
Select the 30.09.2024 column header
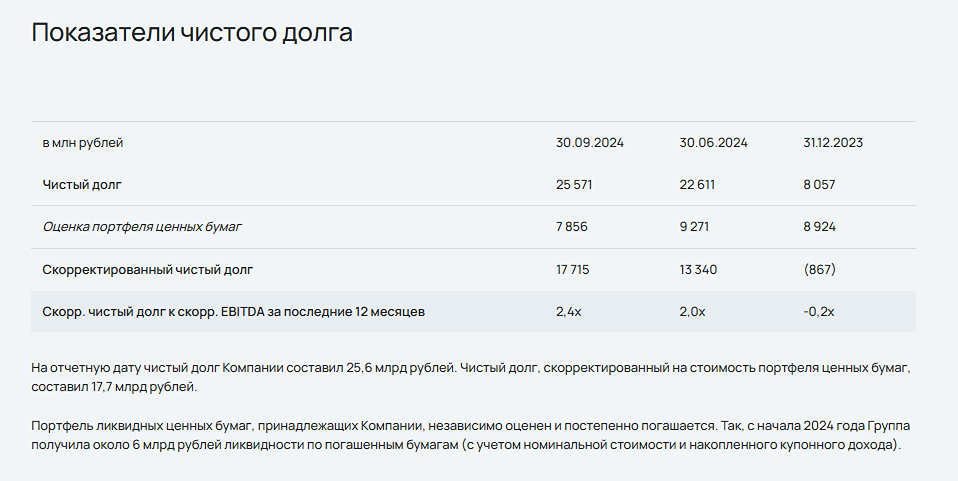point(589,143)
